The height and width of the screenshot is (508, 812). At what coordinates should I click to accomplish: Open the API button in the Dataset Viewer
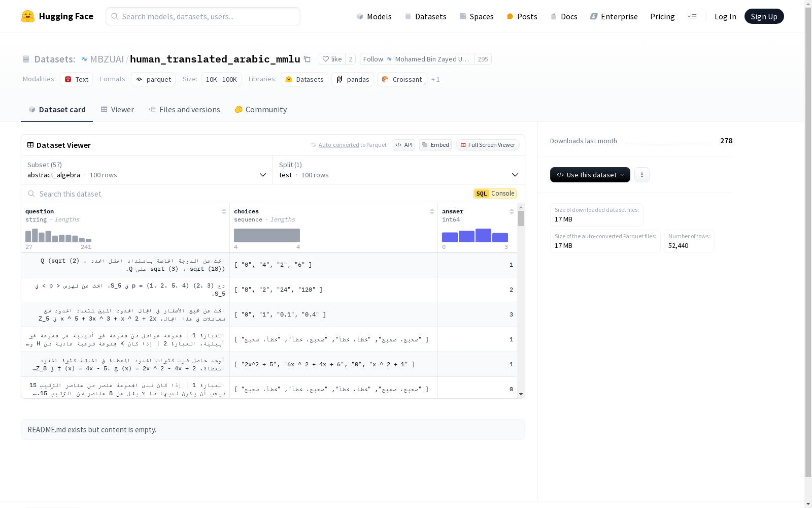pyautogui.click(x=404, y=145)
